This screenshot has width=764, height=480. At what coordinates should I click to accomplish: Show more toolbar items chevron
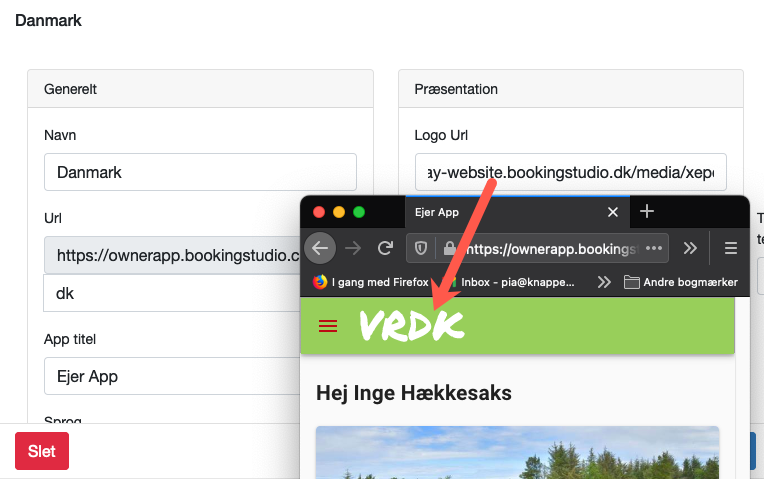point(689,248)
